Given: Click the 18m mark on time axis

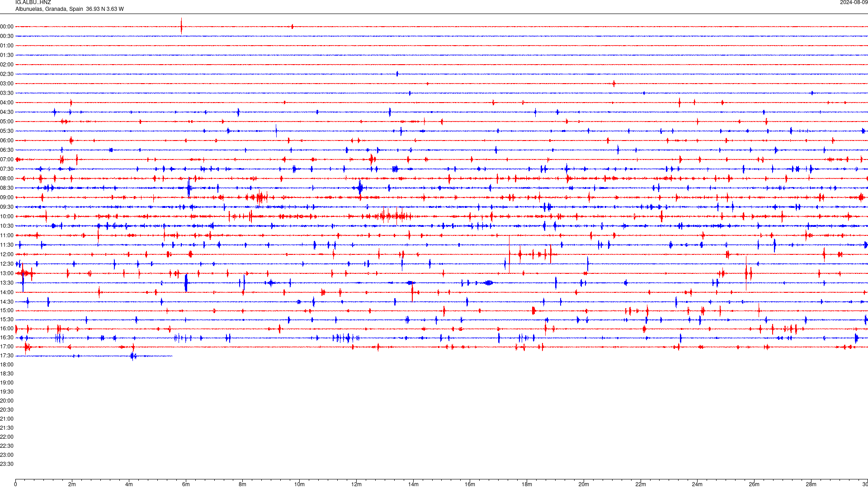Looking at the screenshot, I should (527, 484).
